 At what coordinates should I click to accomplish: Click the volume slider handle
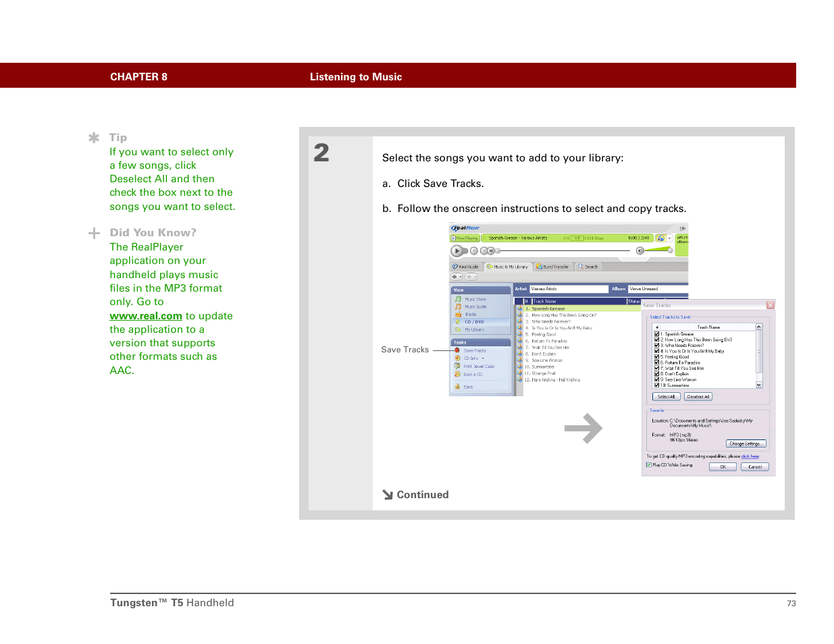pos(670,250)
